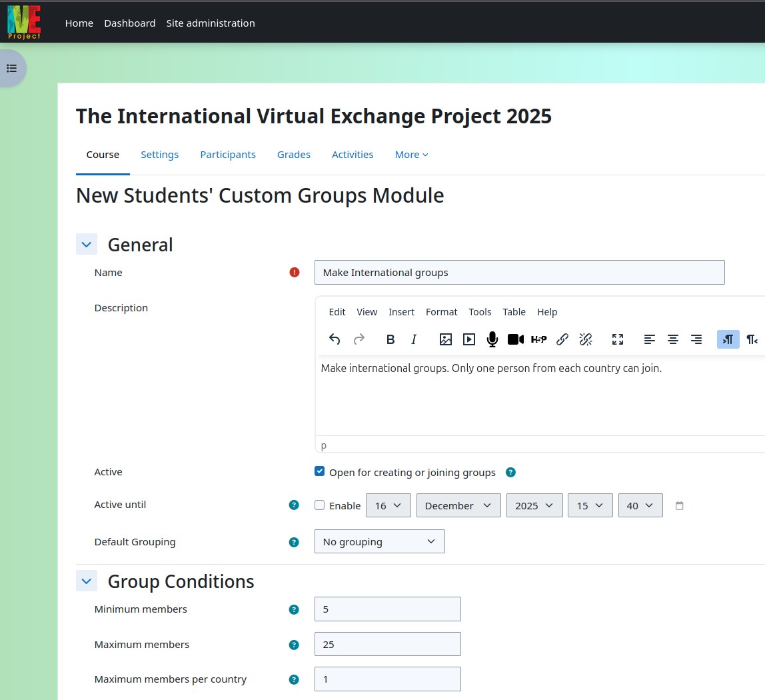Image resolution: width=765 pixels, height=700 pixels.
Task: Insert multimedia via play icon
Action: [x=469, y=339]
